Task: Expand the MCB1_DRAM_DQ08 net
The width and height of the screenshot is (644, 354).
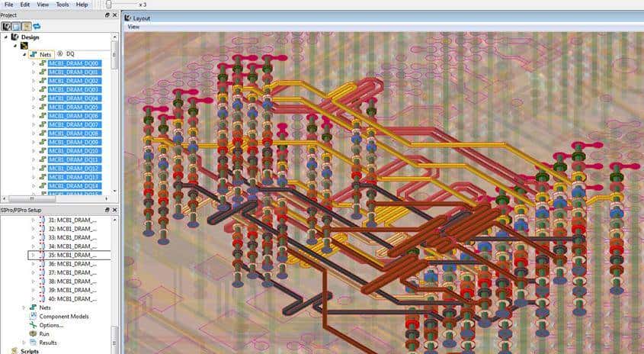Action: [34, 134]
